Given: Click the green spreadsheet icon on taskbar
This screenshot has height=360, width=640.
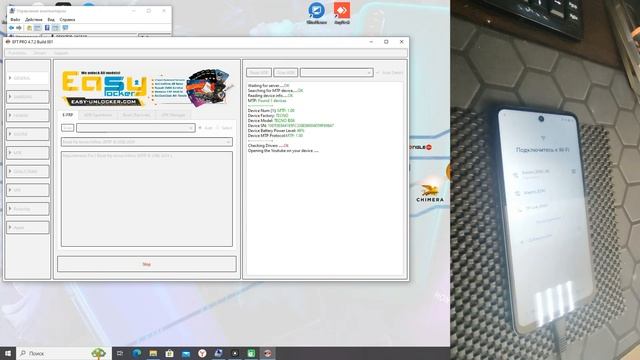Looking at the screenshot, I should pyautogui.click(x=251, y=353).
